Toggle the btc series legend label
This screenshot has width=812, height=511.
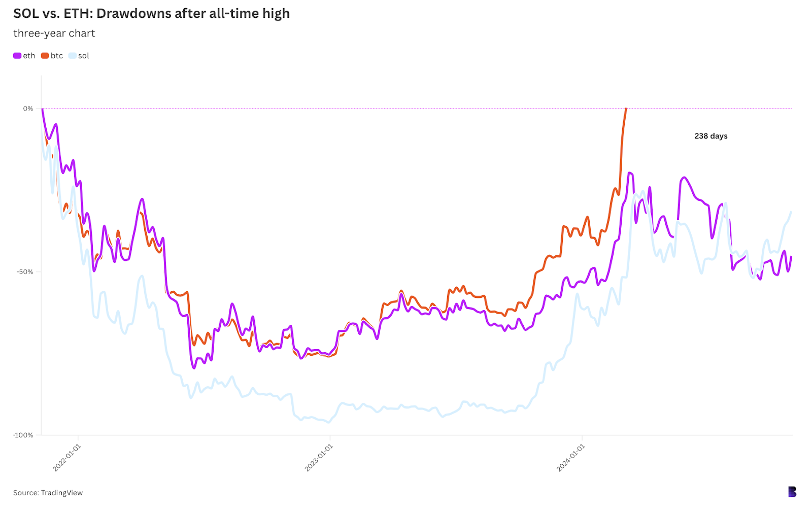(x=57, y=56)
